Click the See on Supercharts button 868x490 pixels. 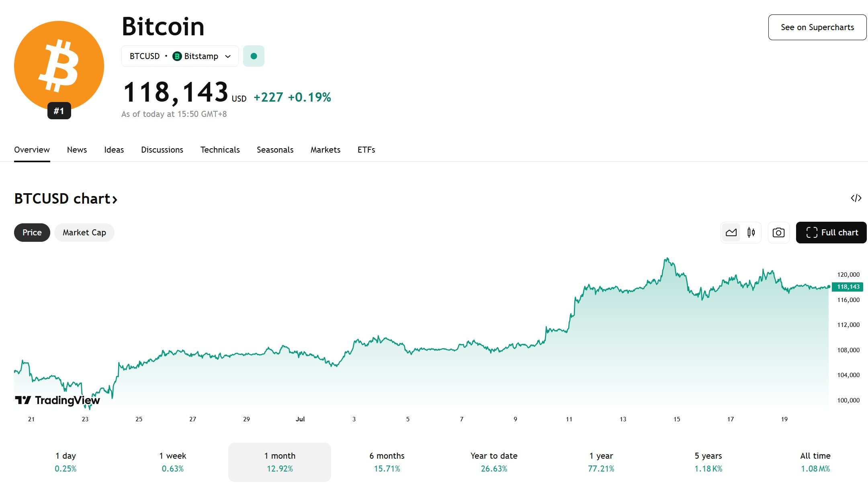[817, 27]
